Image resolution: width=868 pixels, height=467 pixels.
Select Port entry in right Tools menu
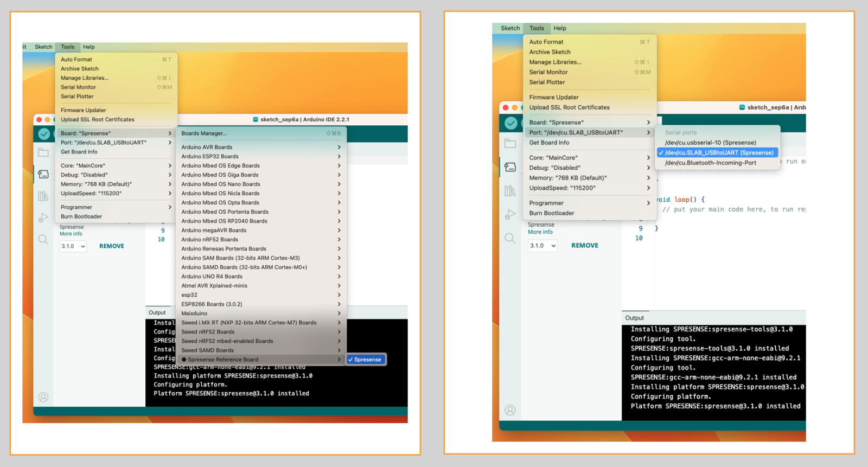click(590, 132)
